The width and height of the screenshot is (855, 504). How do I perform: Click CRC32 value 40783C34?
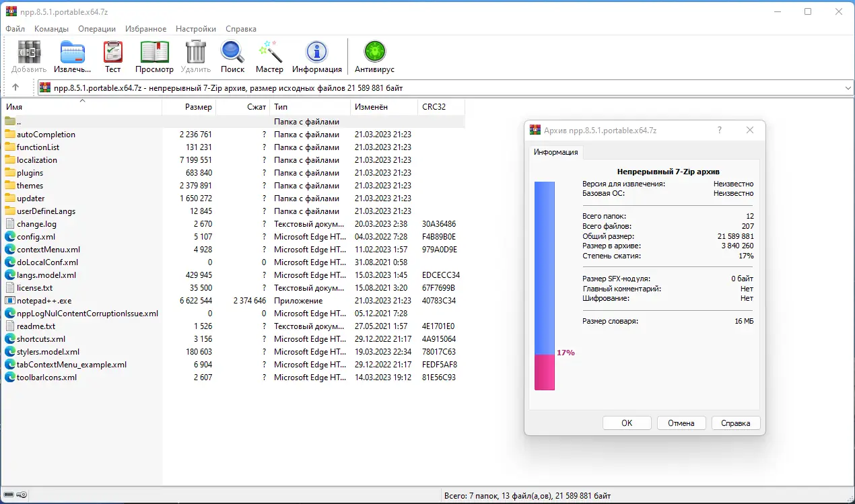click(x=439, y=300)
